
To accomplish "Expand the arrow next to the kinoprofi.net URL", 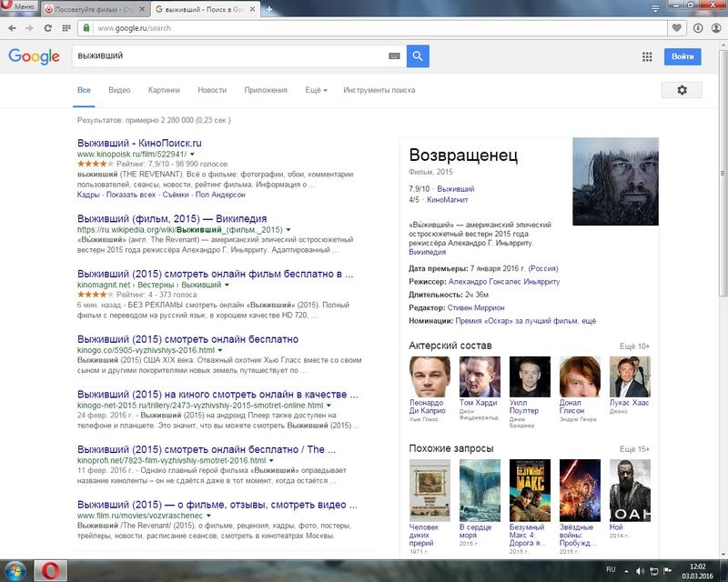I will (271, 460).
